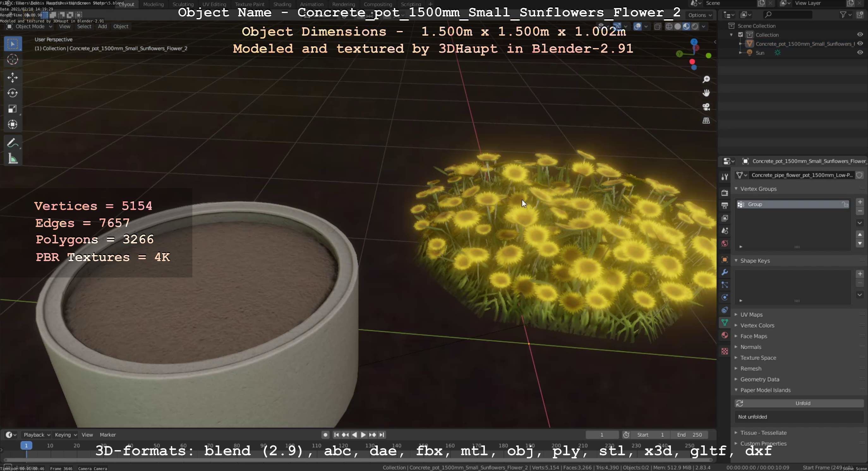Open the Add menu in viewport header
This screenshot has width=868, height=471.
click(102, 26)
